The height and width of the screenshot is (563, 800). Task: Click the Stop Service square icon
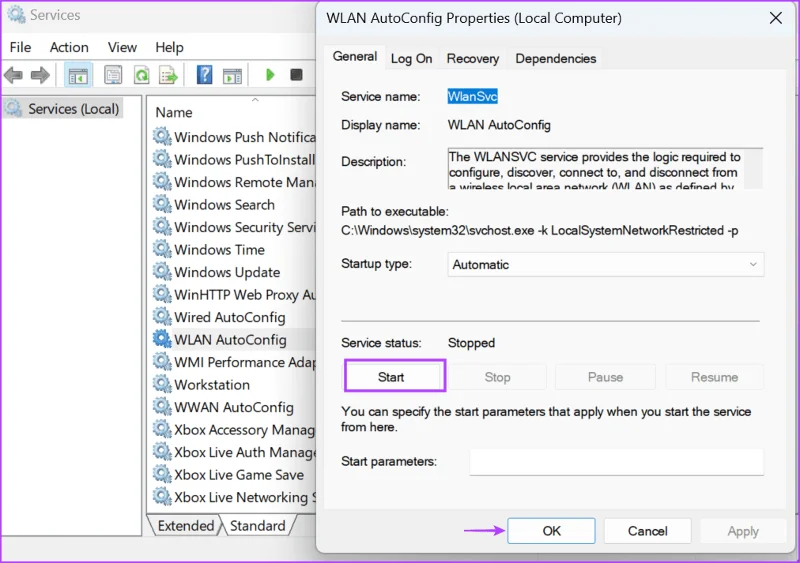tap(296, 75)
